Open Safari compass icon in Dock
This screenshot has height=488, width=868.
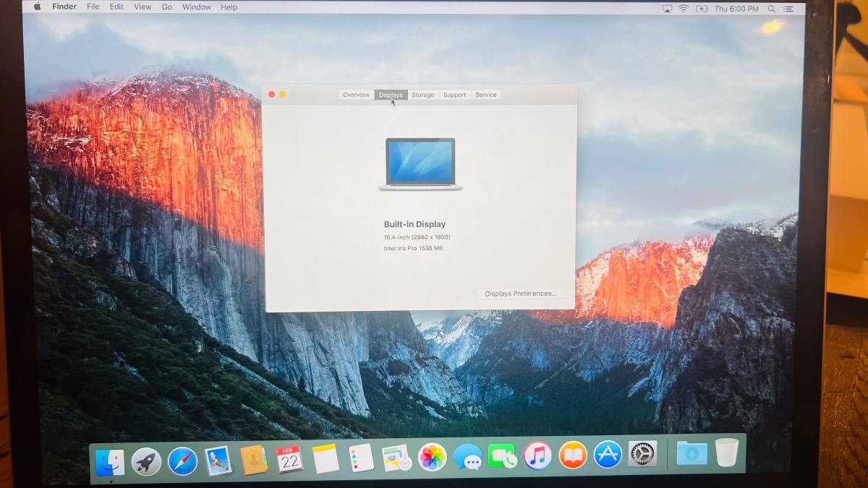182,461
